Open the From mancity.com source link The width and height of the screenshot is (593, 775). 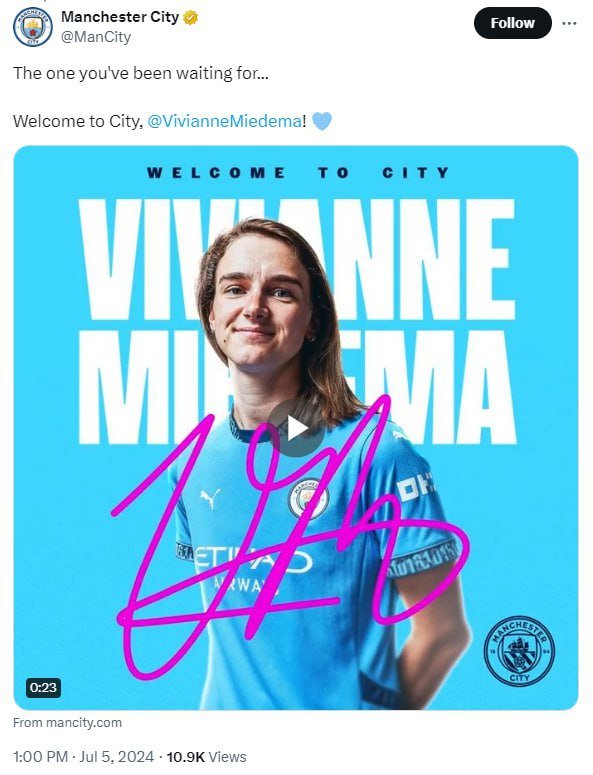67,723
